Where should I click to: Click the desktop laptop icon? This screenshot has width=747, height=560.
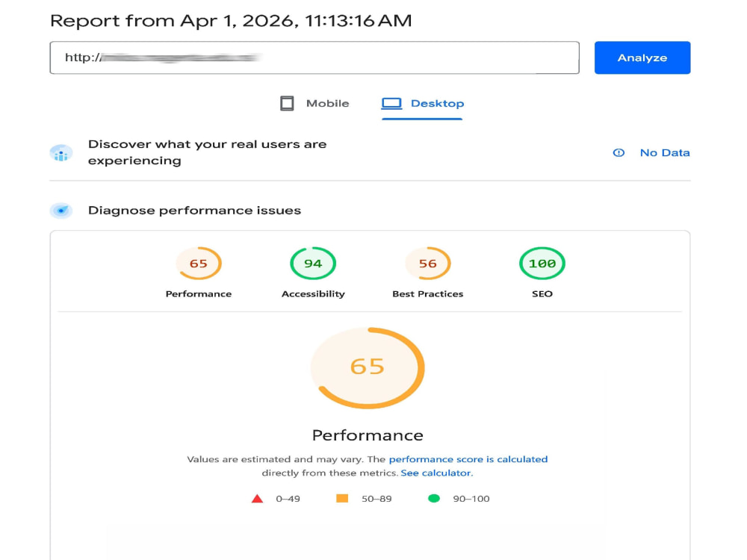click(391, 103)
